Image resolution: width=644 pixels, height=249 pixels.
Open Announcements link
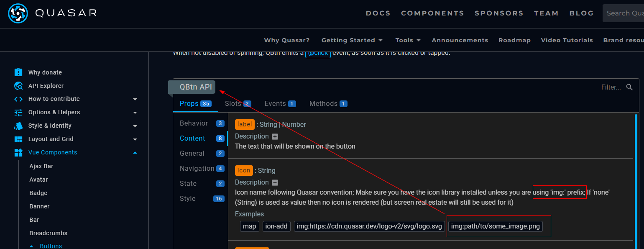[x=460, y=40]
